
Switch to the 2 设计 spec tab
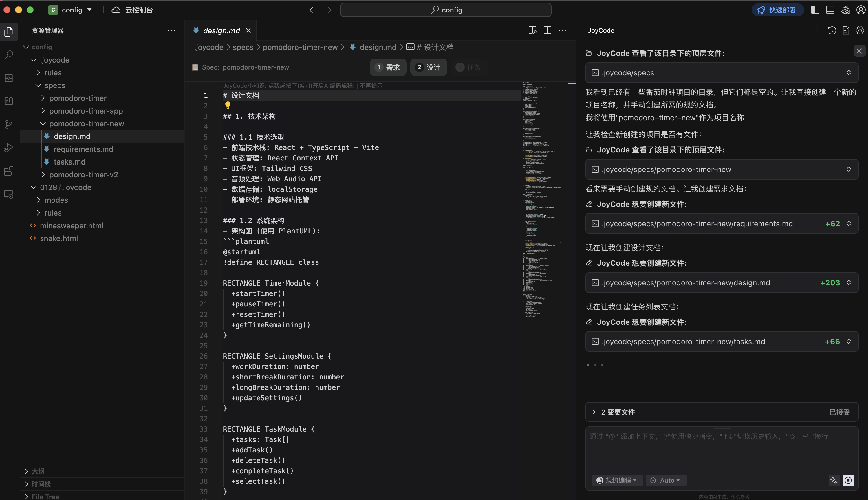(x=428, y=67)
